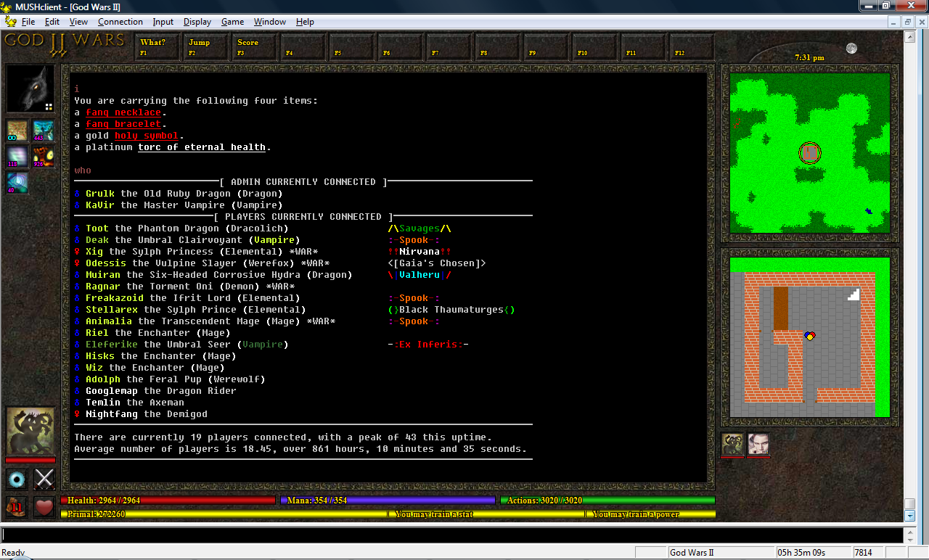The image size is (929, 560).
Task: Click player name Nightfang in who list
Action: tap(112, 414)
